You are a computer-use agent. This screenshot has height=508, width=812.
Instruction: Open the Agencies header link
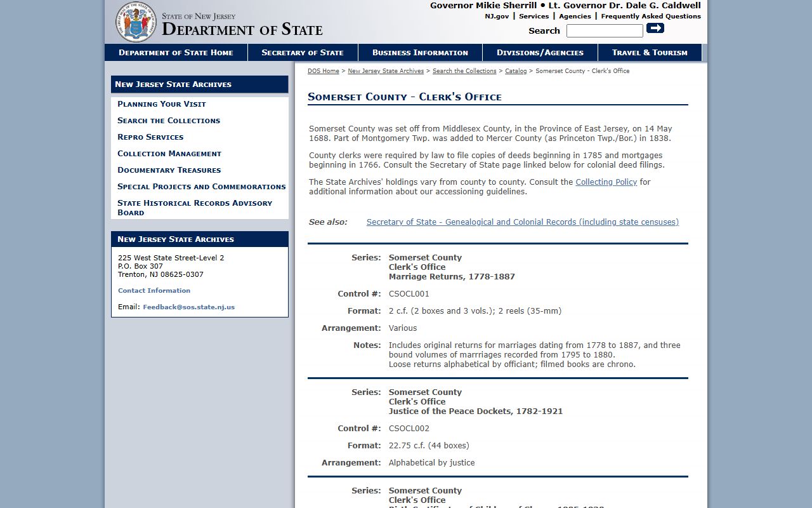coord(575,17)
